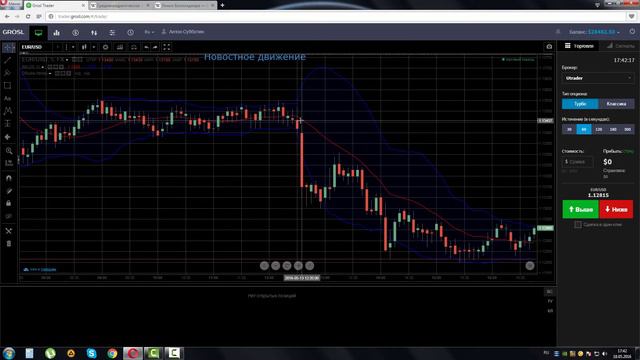Click the compare symbols icon
Image resolution: width=640 pixels, height=360 pixels.
click(x=134, y=47)
